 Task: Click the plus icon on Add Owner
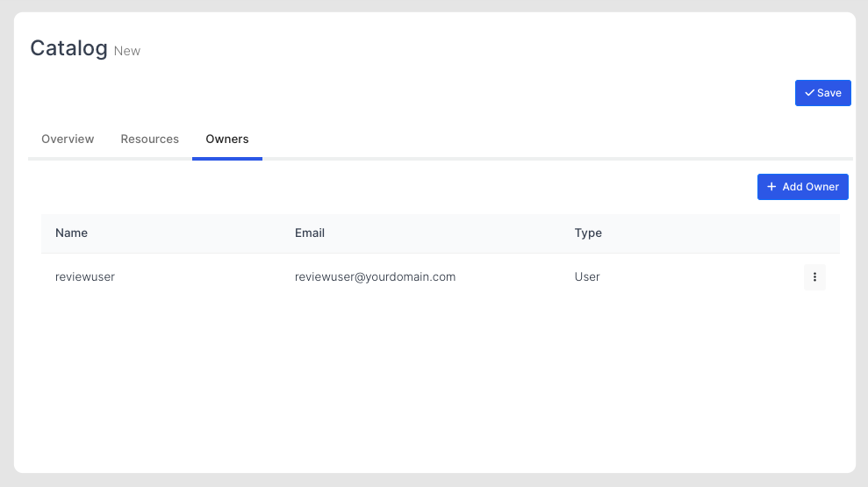(771, 187)
